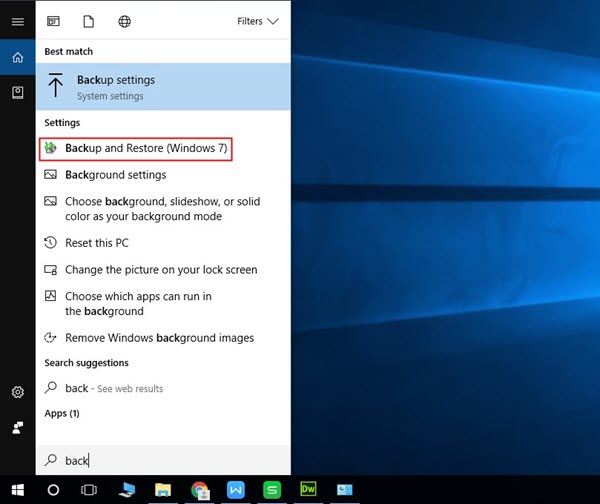Launch Google Chrome from taskbar
This screenshot has width=600, height=504.
click(x=200, y=490)
